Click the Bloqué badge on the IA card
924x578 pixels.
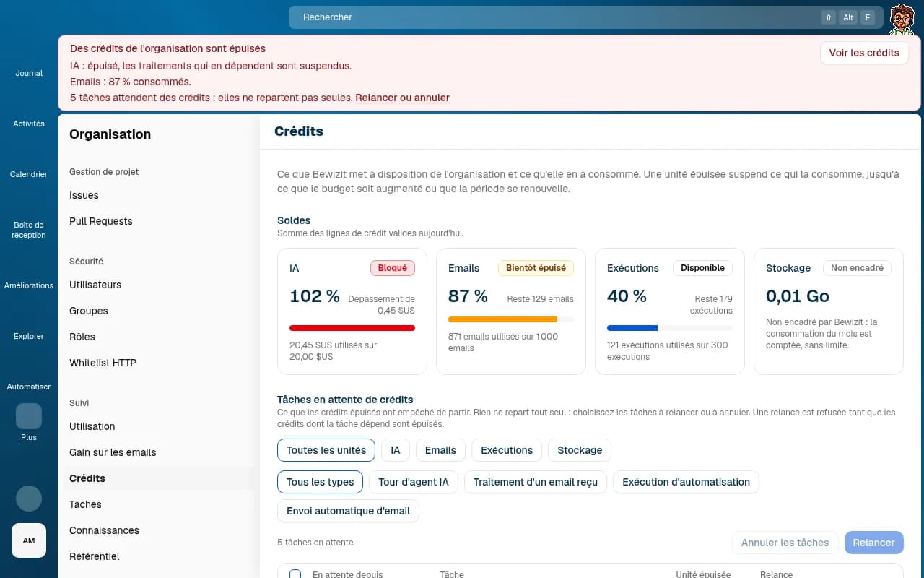pyautogui.click(x=393, y=268)
